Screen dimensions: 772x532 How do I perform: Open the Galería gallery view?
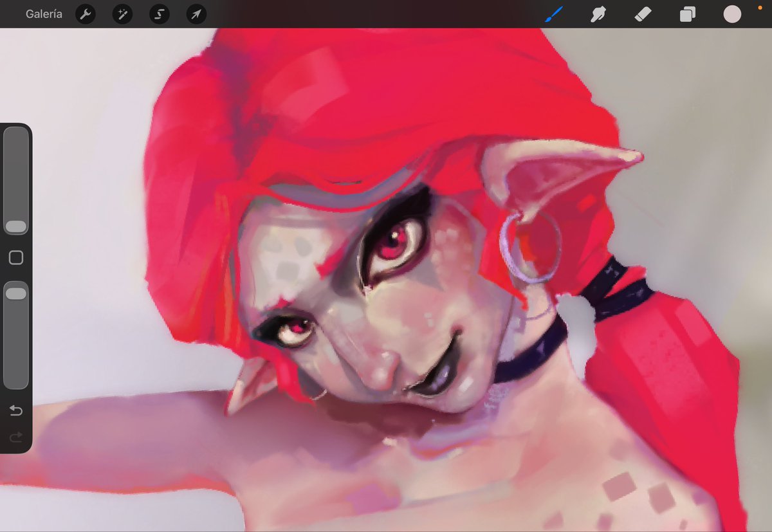tap(44, 14)
